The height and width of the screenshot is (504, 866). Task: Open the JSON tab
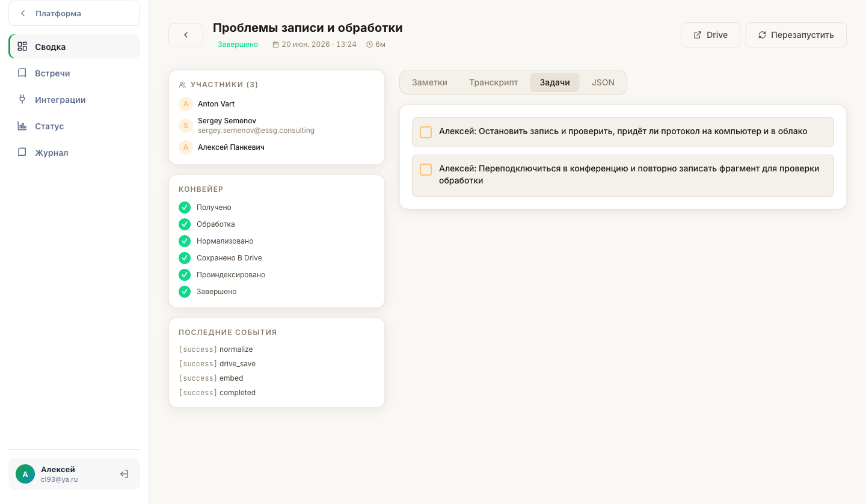point(603,82)
